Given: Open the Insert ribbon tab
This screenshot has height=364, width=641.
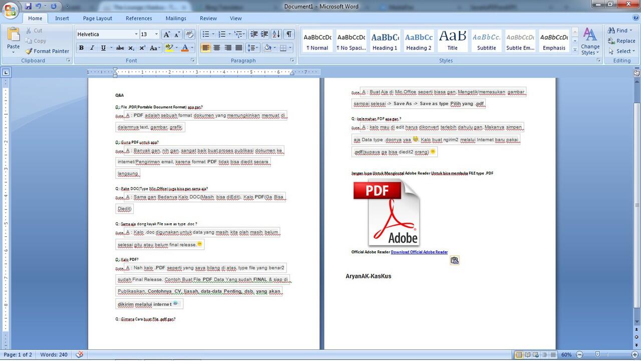Looking at the screenshot, I should [x=62, y=19].
